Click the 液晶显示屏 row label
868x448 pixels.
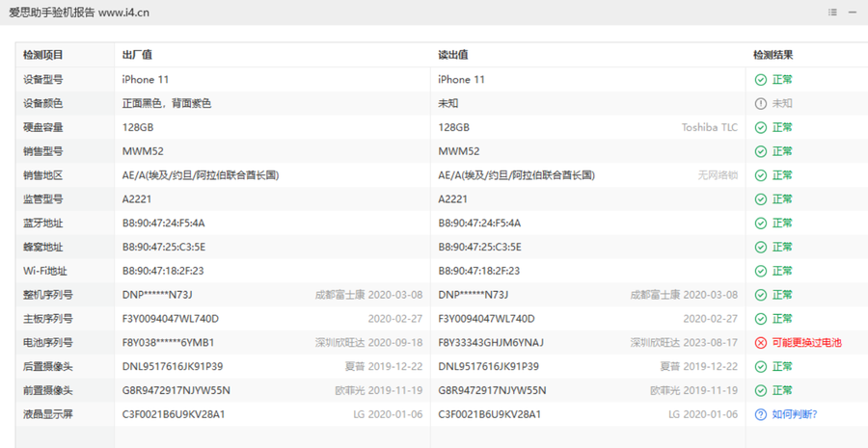(x=47, y=414)
